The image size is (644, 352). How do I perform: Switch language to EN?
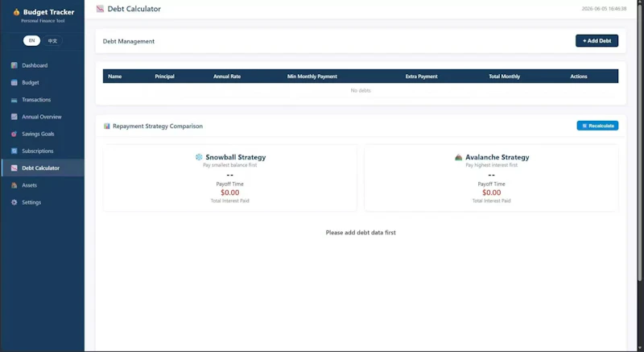[x=31, y=40]
